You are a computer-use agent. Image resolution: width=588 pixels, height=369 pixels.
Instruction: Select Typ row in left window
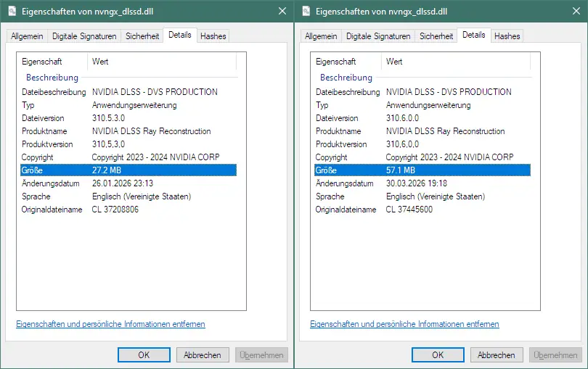tap(128, 105)
